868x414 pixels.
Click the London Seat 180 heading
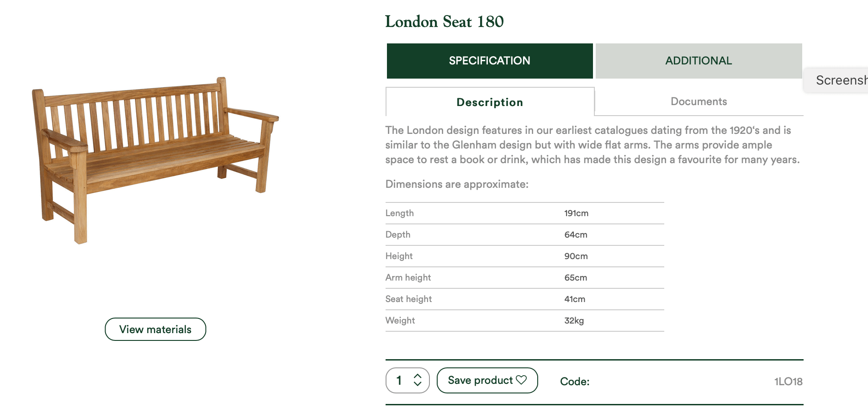(444, 21)
